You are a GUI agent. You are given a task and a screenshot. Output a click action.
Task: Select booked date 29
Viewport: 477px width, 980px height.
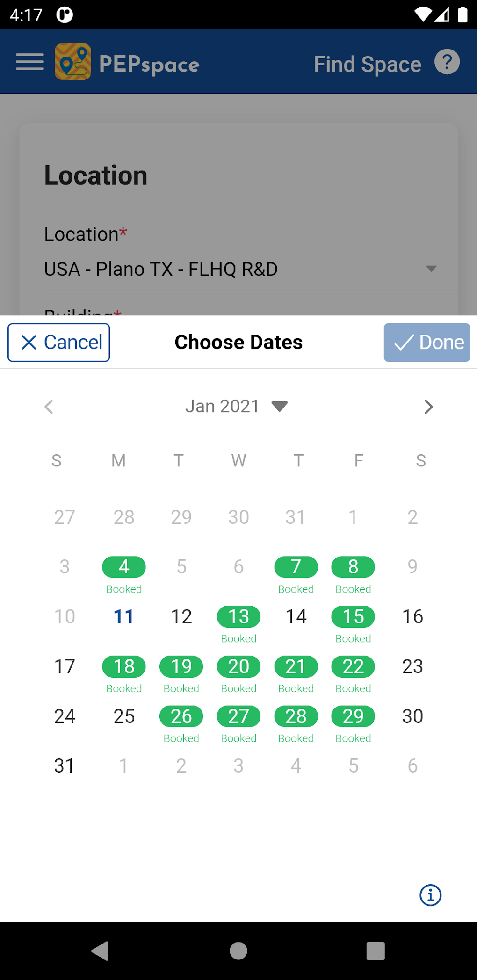(353, 716)
